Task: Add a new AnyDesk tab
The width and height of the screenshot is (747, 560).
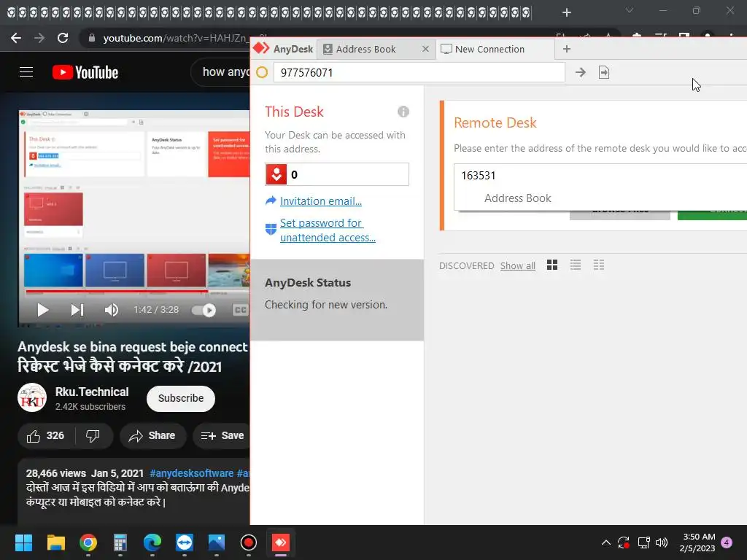Action: [566, 49]
